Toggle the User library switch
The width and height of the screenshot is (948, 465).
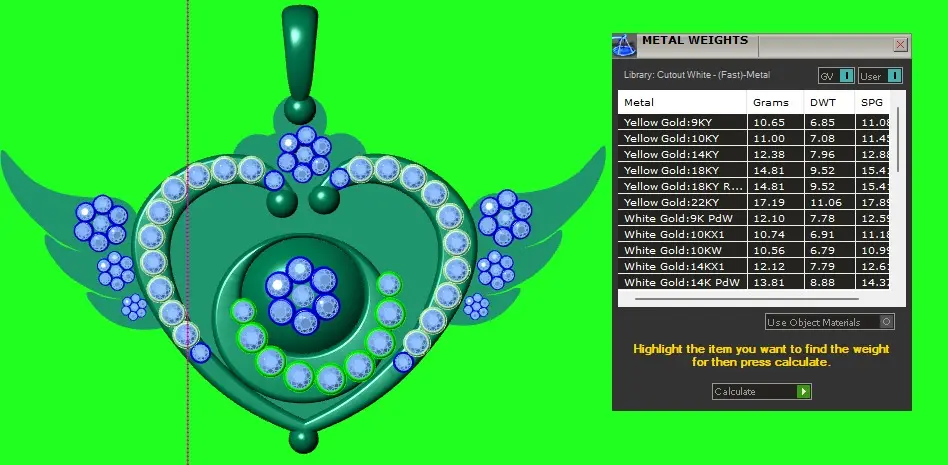coord(880,76)
